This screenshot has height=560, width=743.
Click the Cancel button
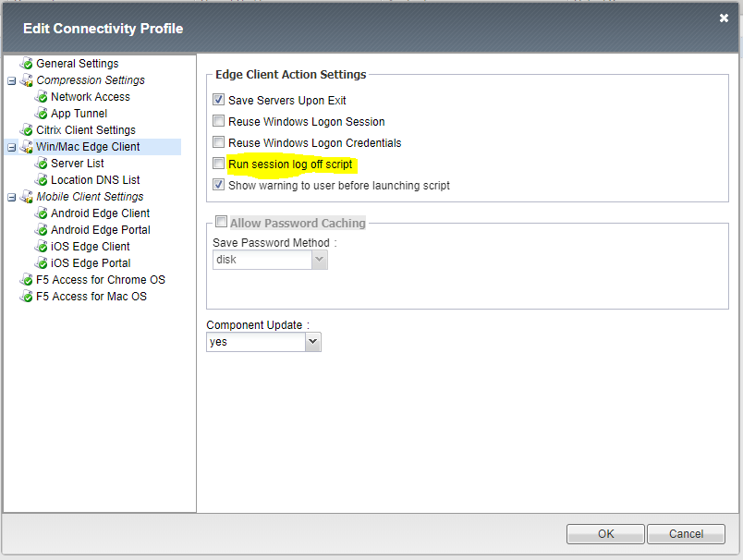pyautogui.click(x=686, y=533)
